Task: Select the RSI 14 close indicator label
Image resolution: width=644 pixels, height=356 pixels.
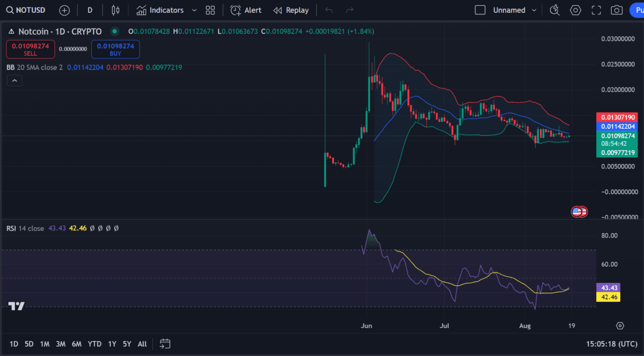Action: (25, 228)
